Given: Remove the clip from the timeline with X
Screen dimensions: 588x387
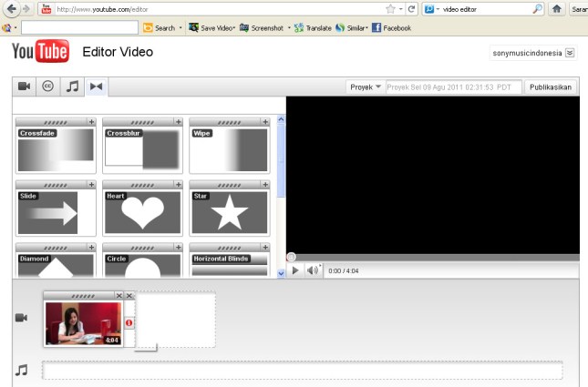Looking at the screenshot, I should point(119,296).
